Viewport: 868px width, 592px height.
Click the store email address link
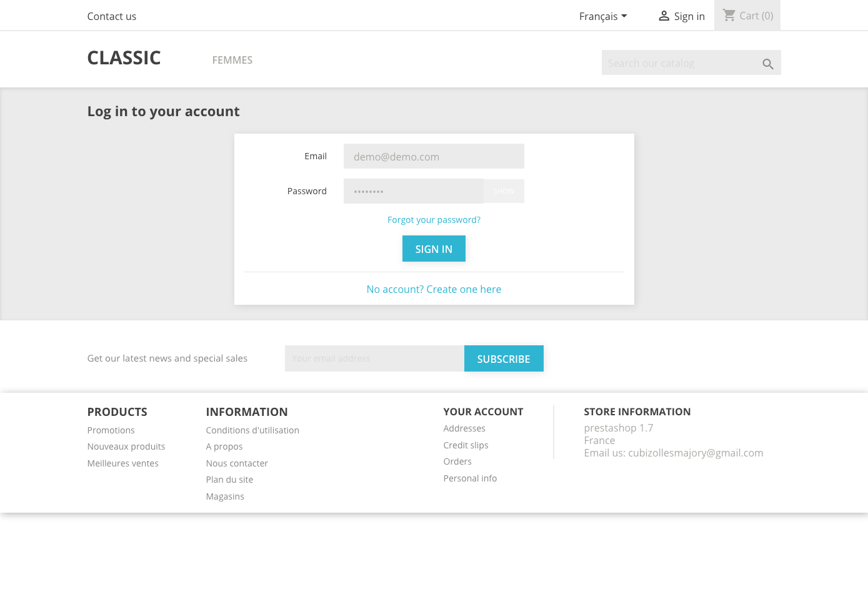(x=695, y=453)
